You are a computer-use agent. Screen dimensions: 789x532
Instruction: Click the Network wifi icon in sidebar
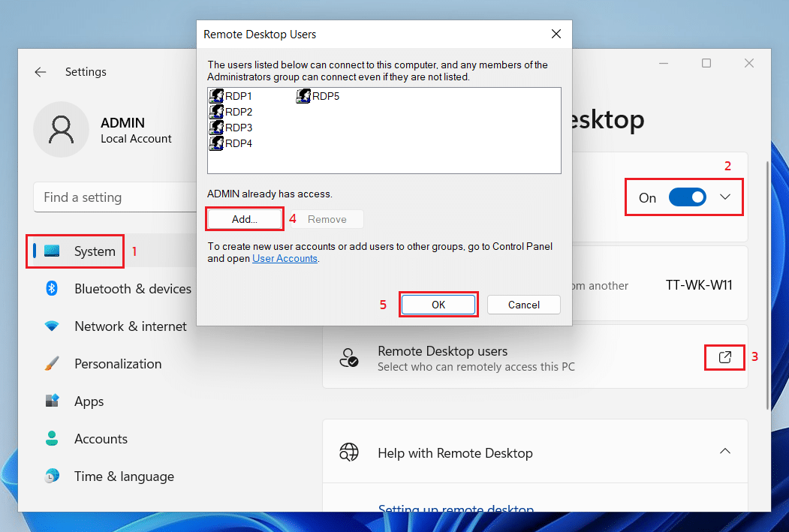52,326
